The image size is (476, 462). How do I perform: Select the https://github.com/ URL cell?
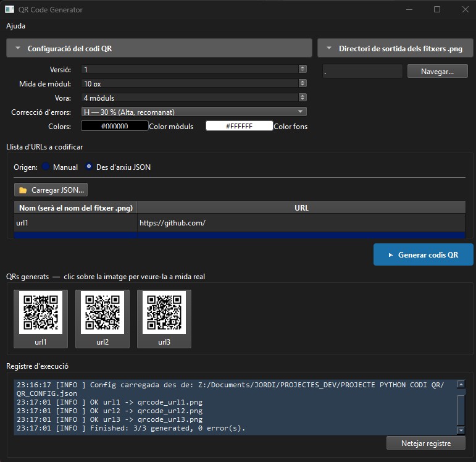pos(301,223)
